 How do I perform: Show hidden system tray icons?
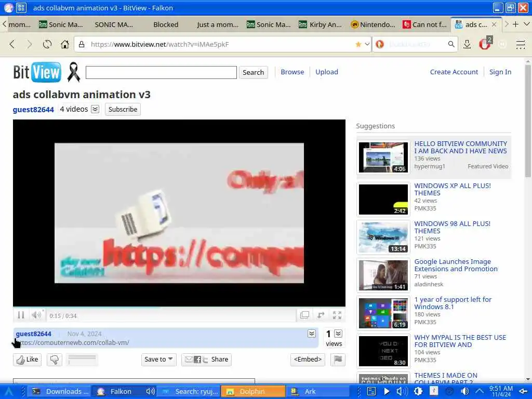(x=479, y=392)
